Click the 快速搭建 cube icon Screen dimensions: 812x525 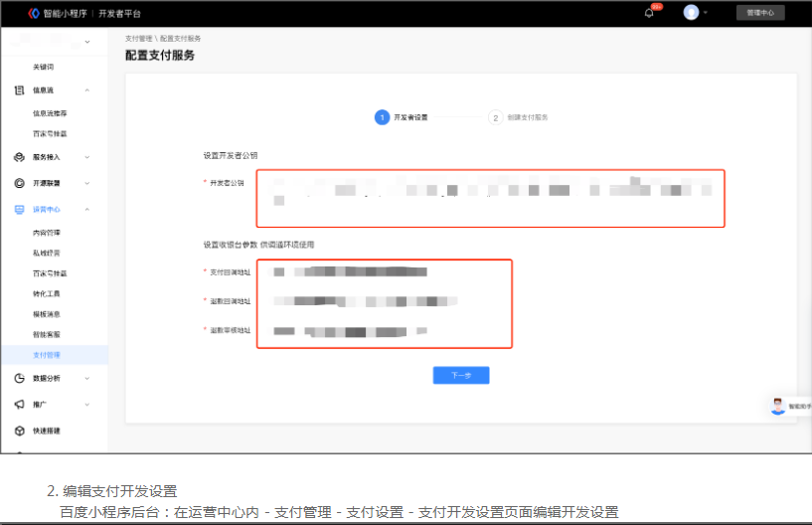pos(19,431)
